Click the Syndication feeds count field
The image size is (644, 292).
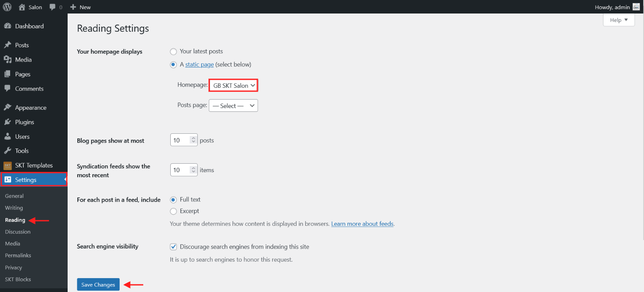click(184, 170)
